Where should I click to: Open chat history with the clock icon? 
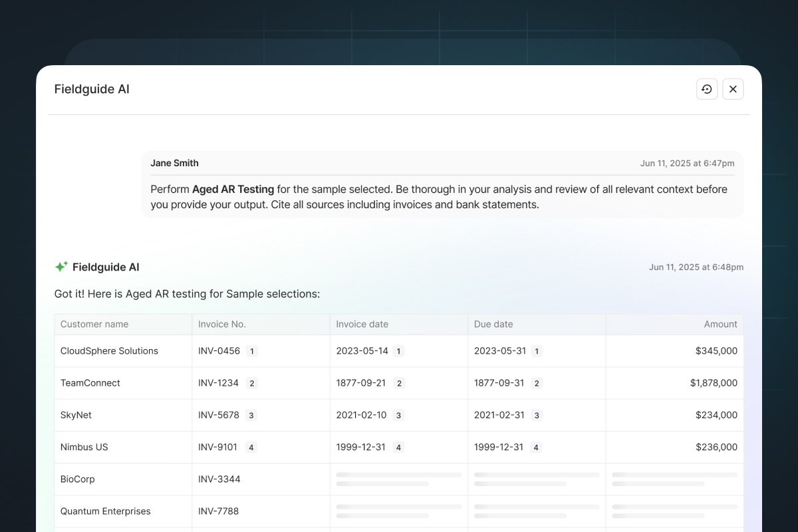click(x=707, y=89)
